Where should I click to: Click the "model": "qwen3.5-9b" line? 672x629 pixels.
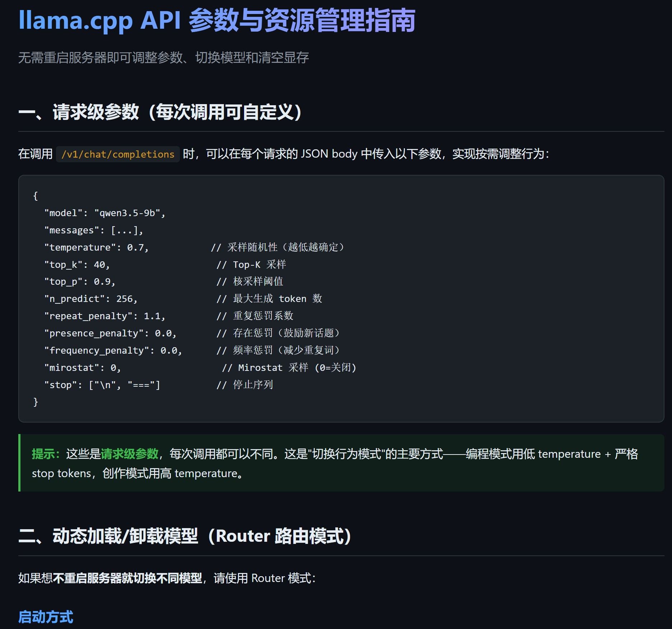tap(105, 213)
